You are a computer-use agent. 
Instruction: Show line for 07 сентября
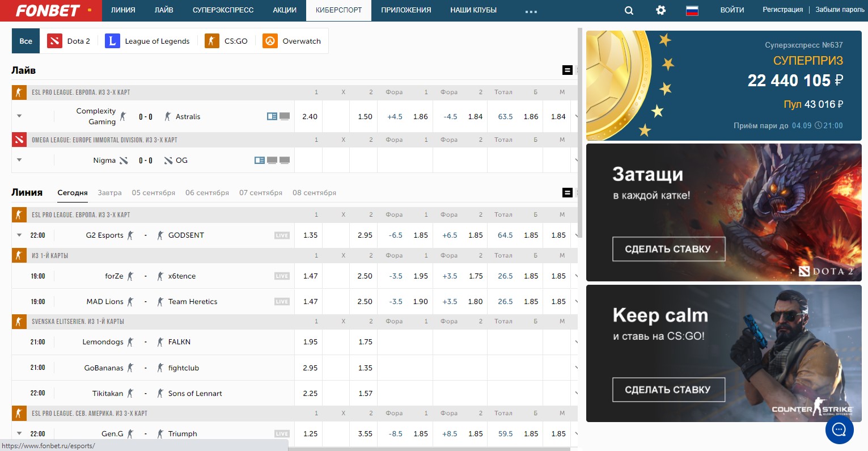tap(261, 193)
